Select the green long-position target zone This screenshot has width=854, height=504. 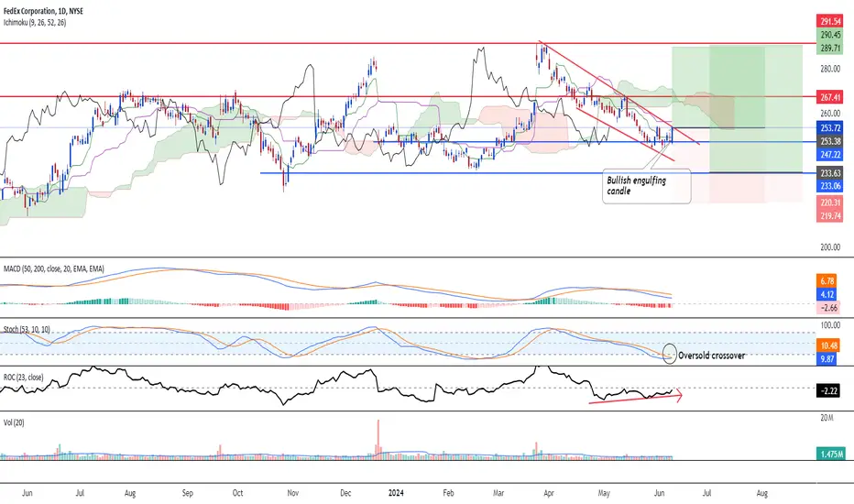738,109
